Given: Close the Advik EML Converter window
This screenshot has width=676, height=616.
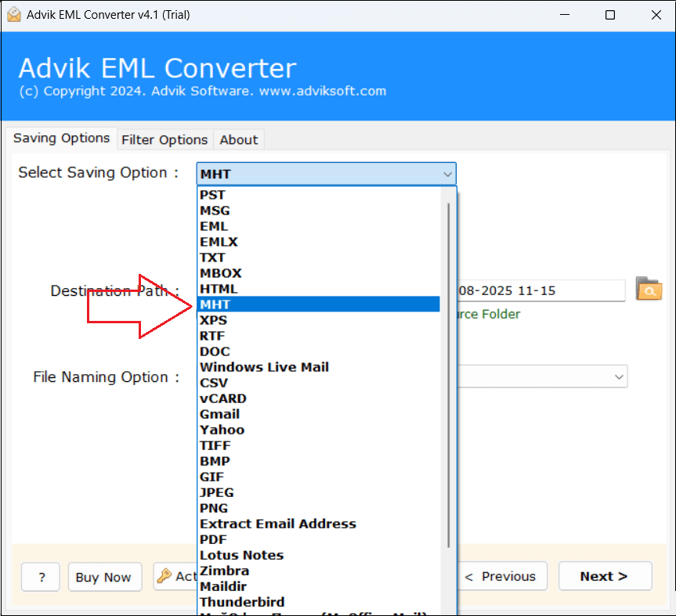Looking at the screenshot, I should point(656,15).
